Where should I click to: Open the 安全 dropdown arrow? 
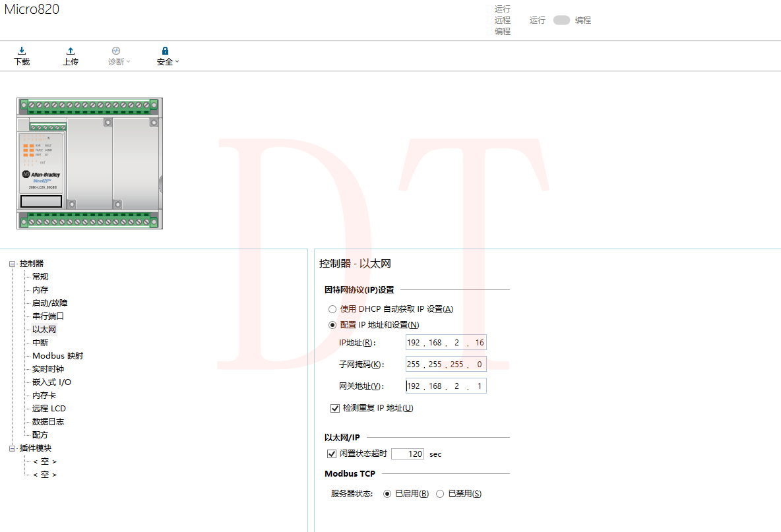[x=177, y=62]
